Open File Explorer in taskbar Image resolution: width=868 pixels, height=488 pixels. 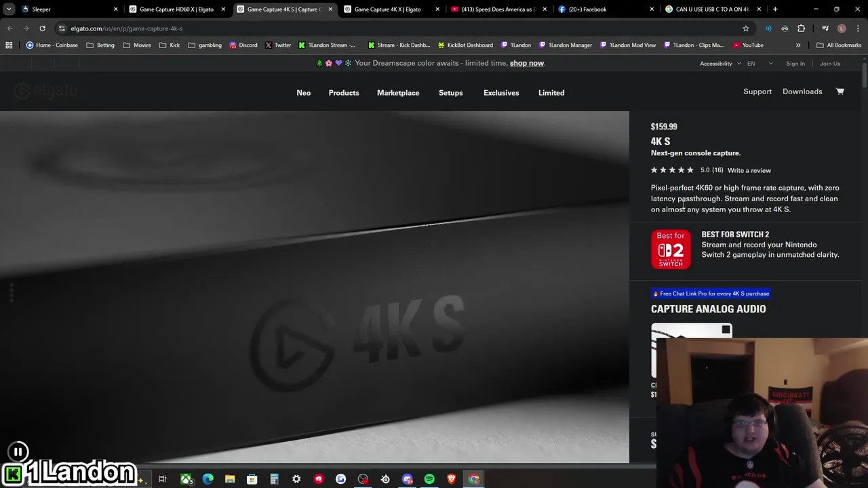230,479
